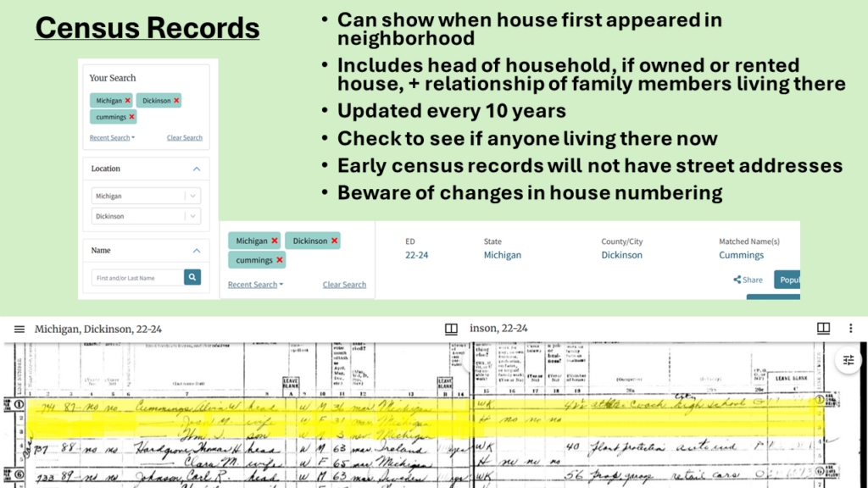
Task: Click Clear Search link in results bar
Action: (x=344, y=285)
